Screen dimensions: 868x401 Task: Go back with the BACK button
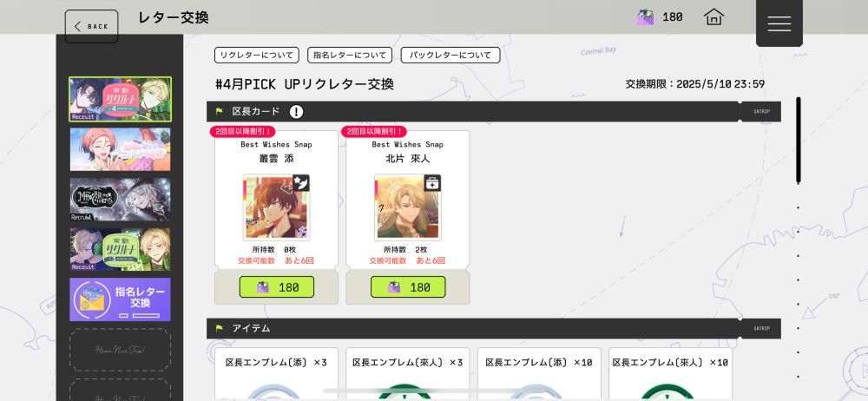[x=91, y=26]
